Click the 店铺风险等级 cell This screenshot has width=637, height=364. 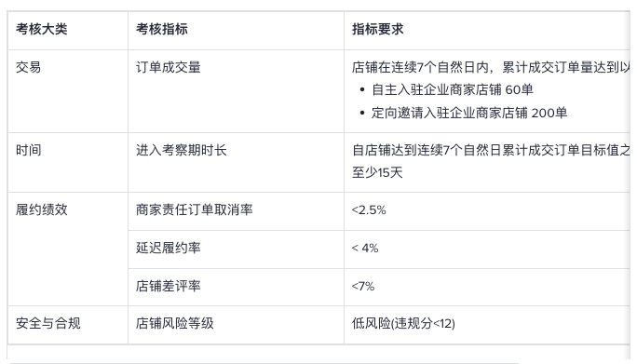point(236,325)
